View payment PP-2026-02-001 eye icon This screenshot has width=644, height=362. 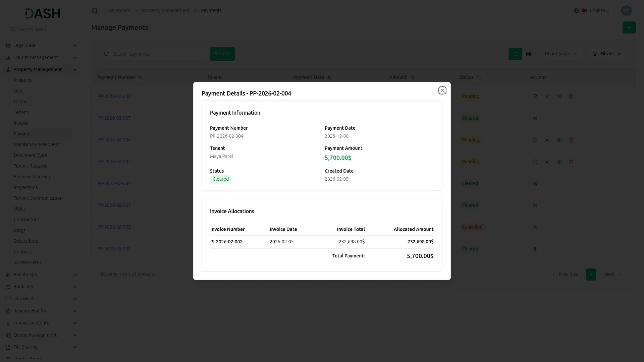pos(535,249)
